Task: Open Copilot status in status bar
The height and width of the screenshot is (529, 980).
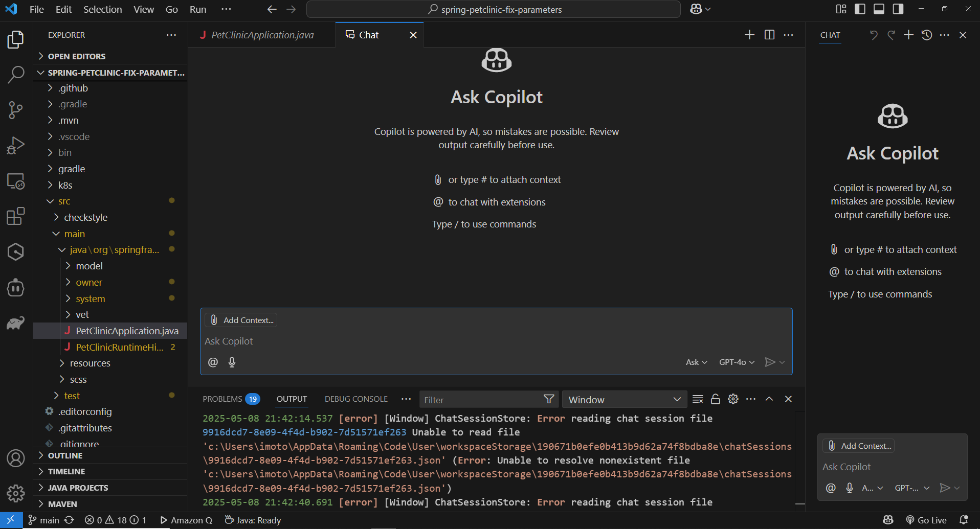Action: [888, 520]
